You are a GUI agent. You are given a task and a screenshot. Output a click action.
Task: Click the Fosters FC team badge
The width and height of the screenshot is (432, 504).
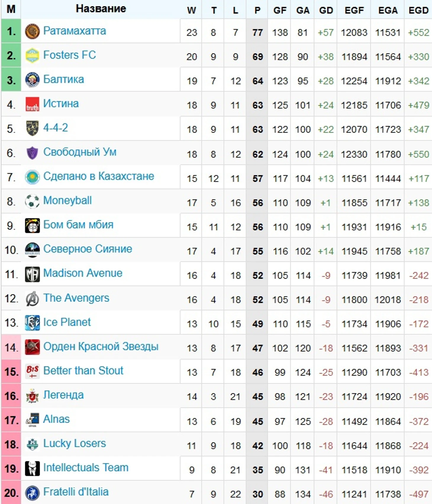tap(32, 56)
